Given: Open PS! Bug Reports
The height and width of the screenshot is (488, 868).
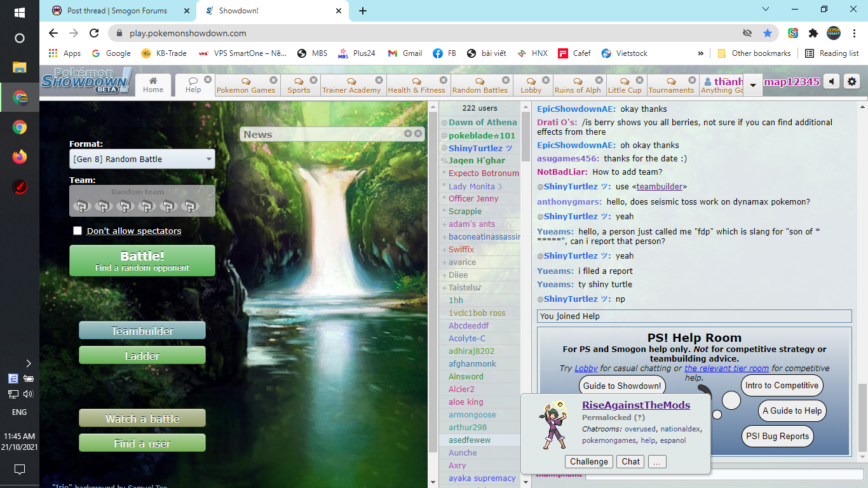Looking at the screenshot, I should pos(777,436).
